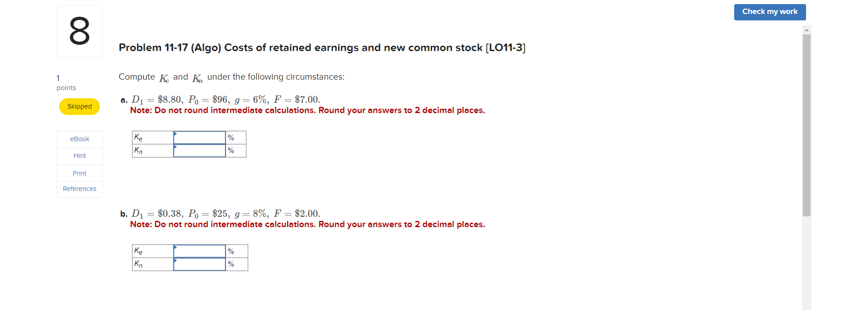The height and width of the screenshot is (310, 868).
Task: Click the yellow Skipped status badge
Action: click(x=79, y=106)
